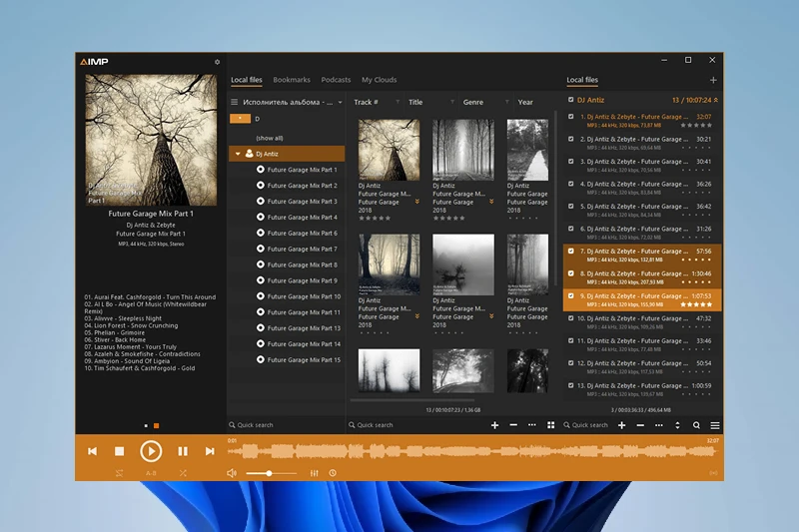Start playback with the round play button

click(151, 451)
